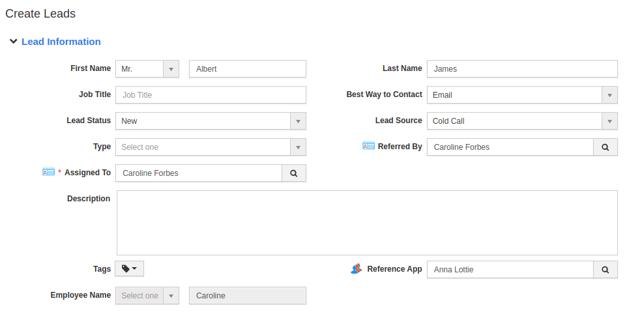This screenshot has width=644, height=316.
Task: Open the Mr. salutation dropdown
Action: point(147,69)
